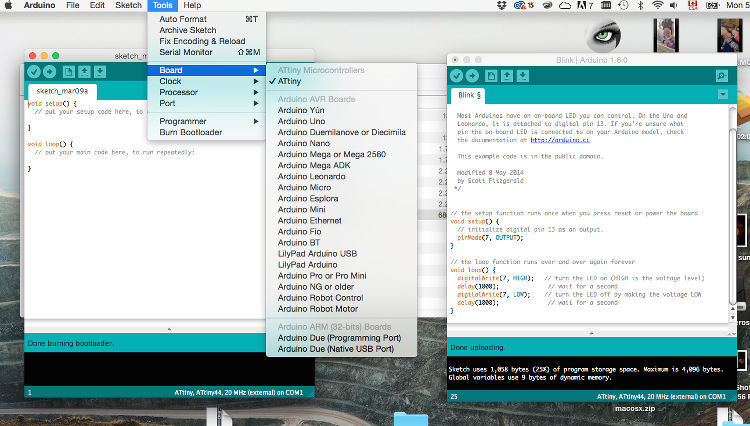Click Open sketch icon in Blink window
The height and width of the screenshot is (426, 750).
tap(507, 76)
